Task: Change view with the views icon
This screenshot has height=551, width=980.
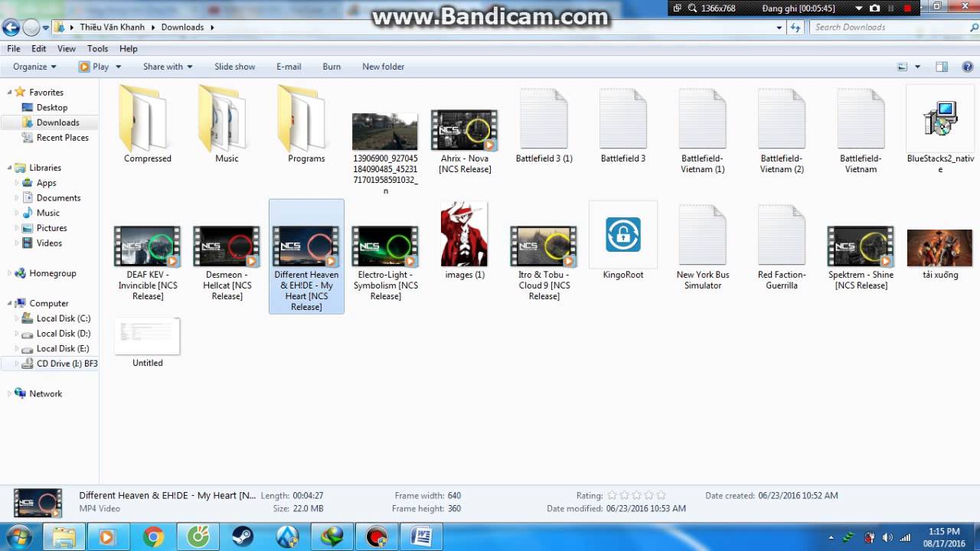Action: click(x=902, y=67)
